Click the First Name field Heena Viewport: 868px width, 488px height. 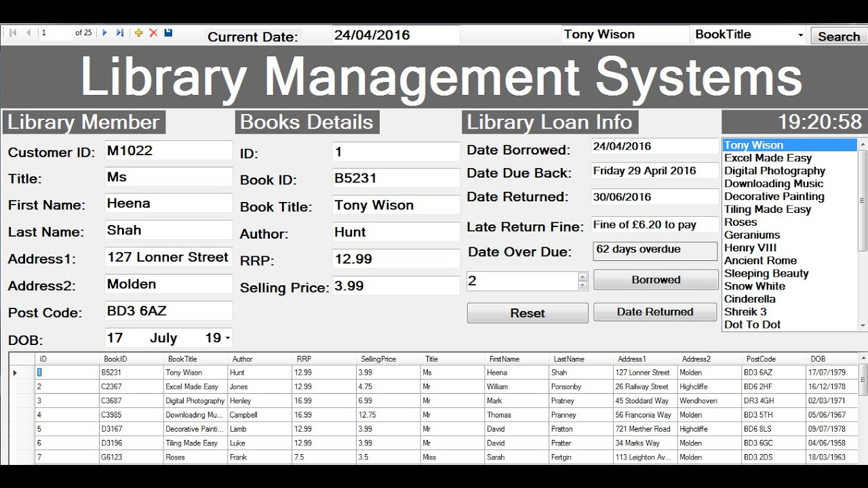169,203
